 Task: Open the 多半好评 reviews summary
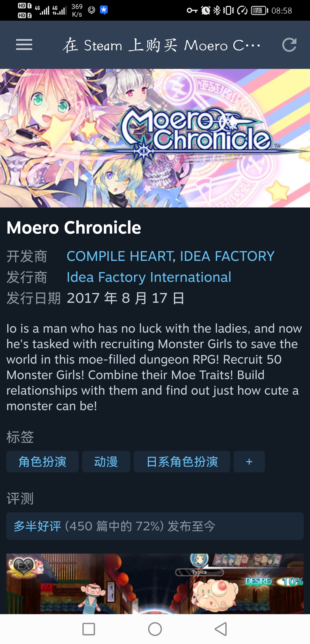pos(155,526)
